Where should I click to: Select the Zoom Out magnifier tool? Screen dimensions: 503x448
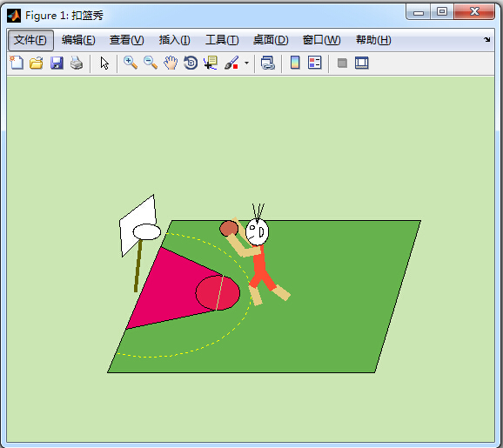click(x=151, y=63)
